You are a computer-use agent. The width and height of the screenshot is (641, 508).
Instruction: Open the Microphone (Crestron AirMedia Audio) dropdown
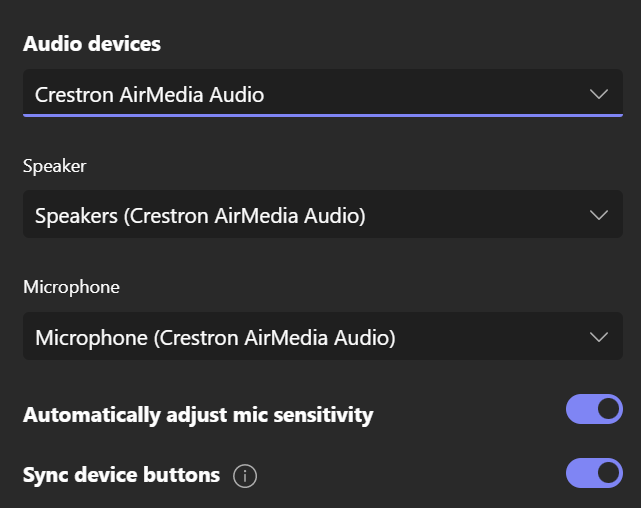323,336
